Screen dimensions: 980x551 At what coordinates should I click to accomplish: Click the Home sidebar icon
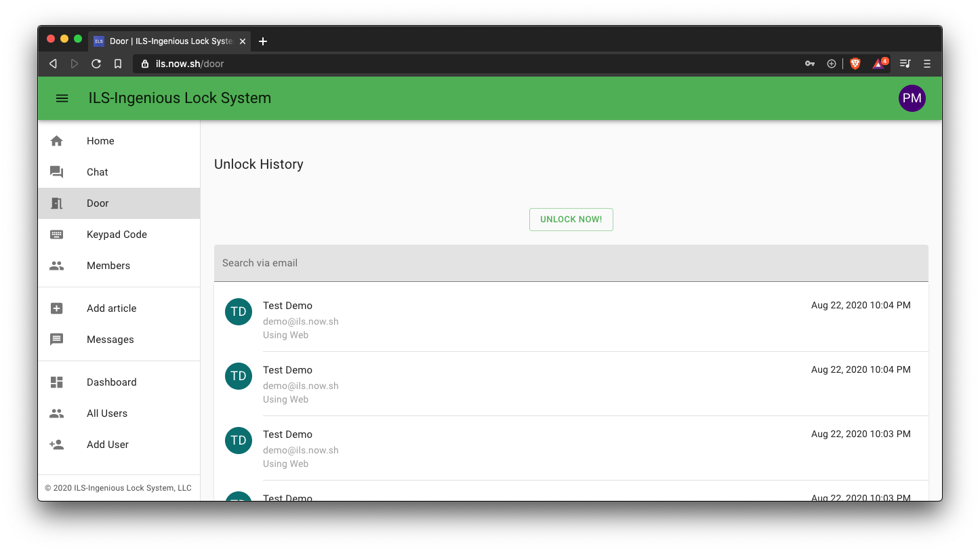click(57, 141)
